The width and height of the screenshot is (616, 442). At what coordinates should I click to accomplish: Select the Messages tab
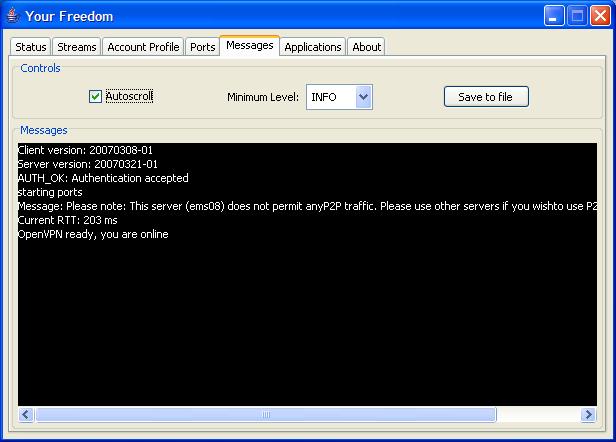tap(249, 46)
